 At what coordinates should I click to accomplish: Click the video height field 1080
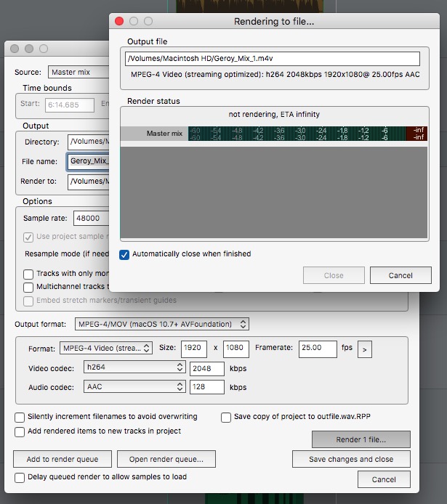(236, 349)
